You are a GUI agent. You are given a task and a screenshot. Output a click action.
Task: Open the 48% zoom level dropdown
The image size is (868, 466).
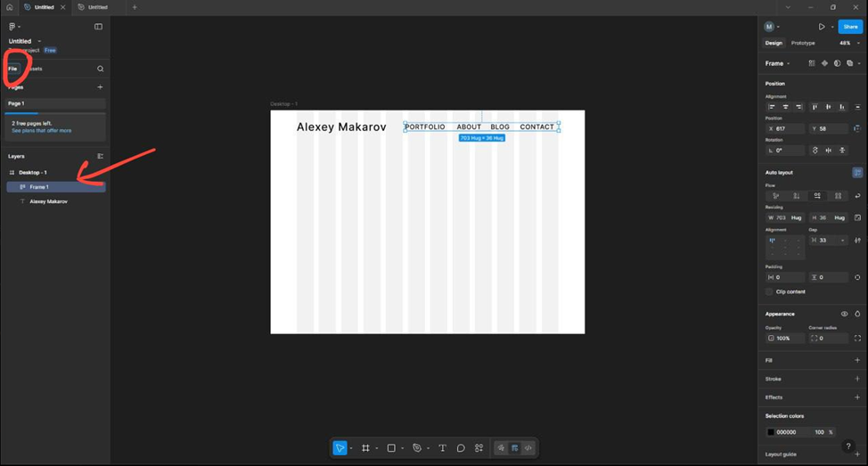(x=847, y=43)
